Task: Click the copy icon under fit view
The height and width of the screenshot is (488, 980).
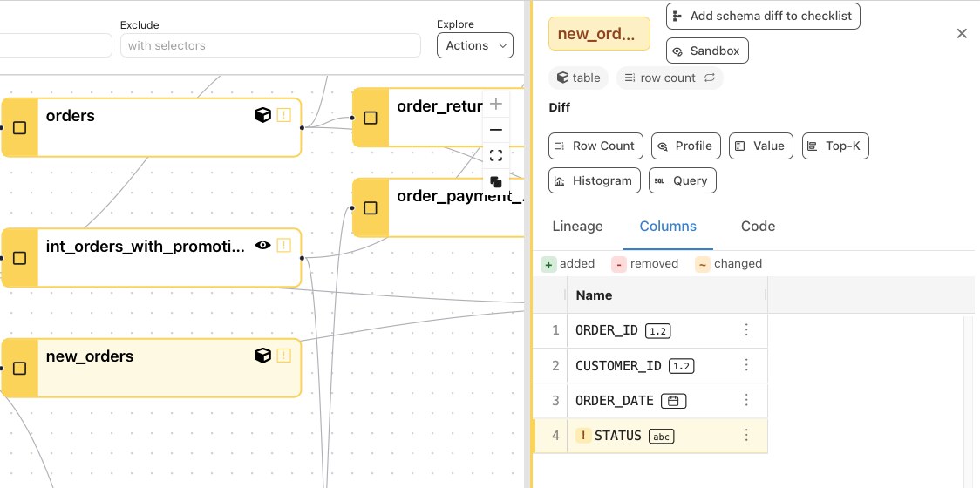Action: pos(496,182)
